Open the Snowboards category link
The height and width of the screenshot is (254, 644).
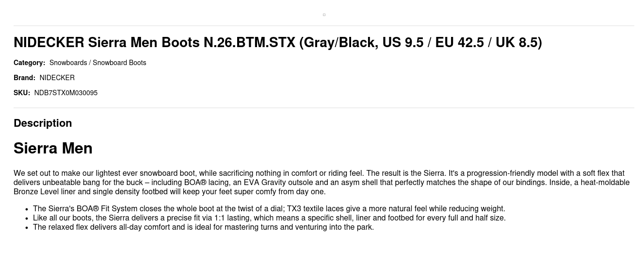[x=68, y=63]
